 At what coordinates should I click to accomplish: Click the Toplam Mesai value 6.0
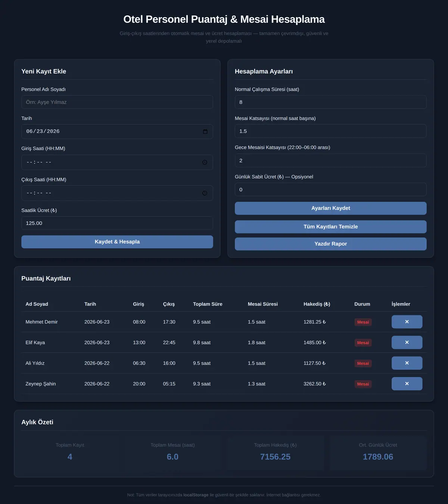click(172, 457)
